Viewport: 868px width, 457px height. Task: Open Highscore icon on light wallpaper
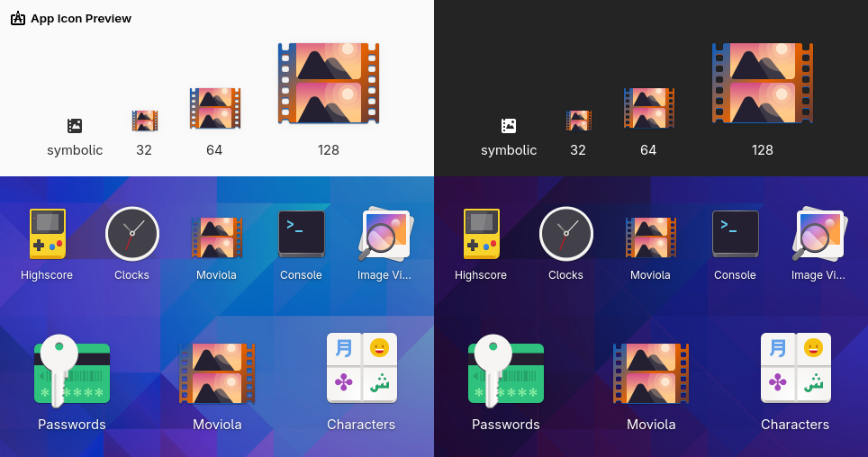coord(48,234)
